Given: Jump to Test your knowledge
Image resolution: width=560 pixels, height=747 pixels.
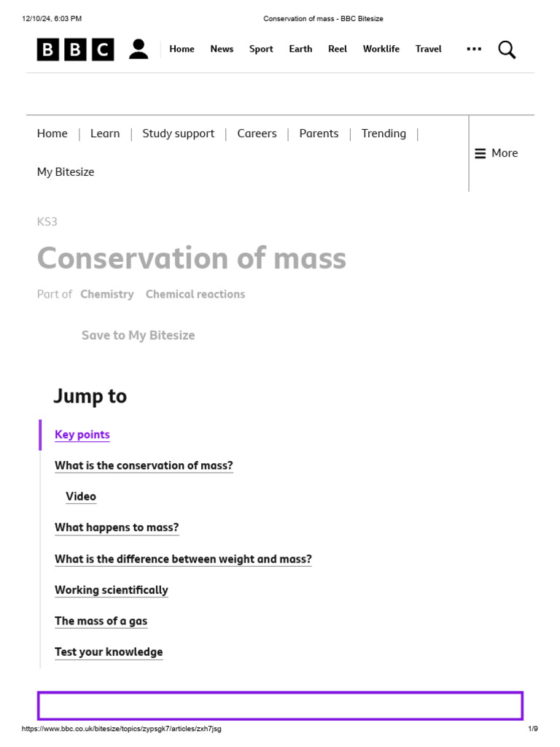Looking at the screenshot, I should (109, 652).
